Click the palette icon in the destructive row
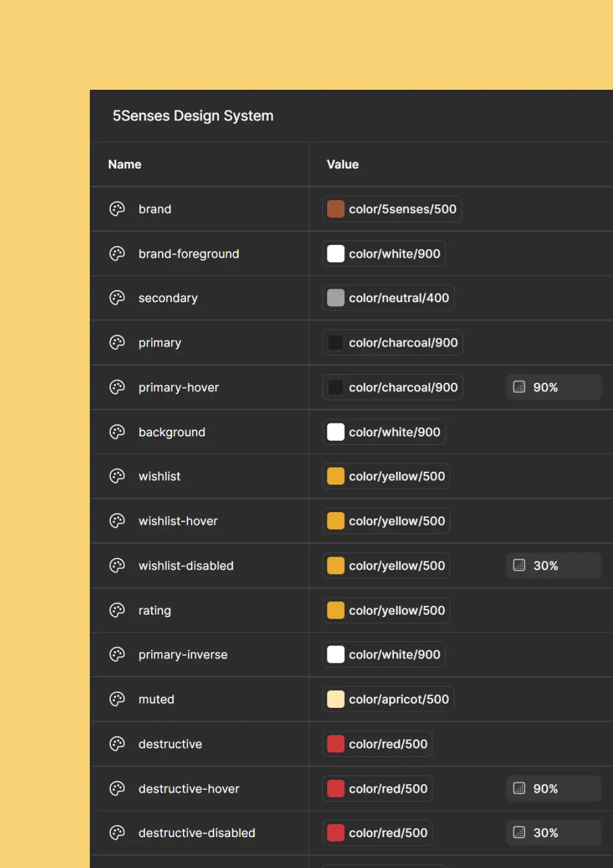Screen dimensions: 613x868 pos(117,744)
